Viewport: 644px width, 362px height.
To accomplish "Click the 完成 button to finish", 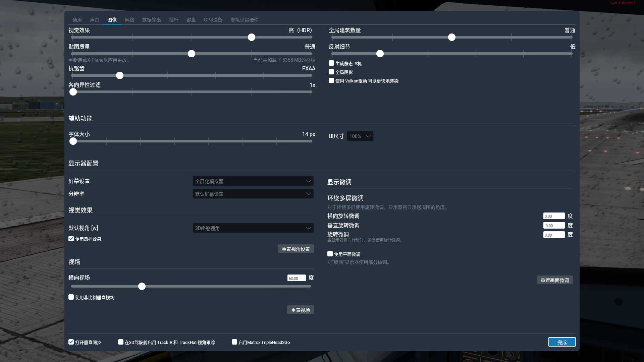I will [x=562, y=342].
